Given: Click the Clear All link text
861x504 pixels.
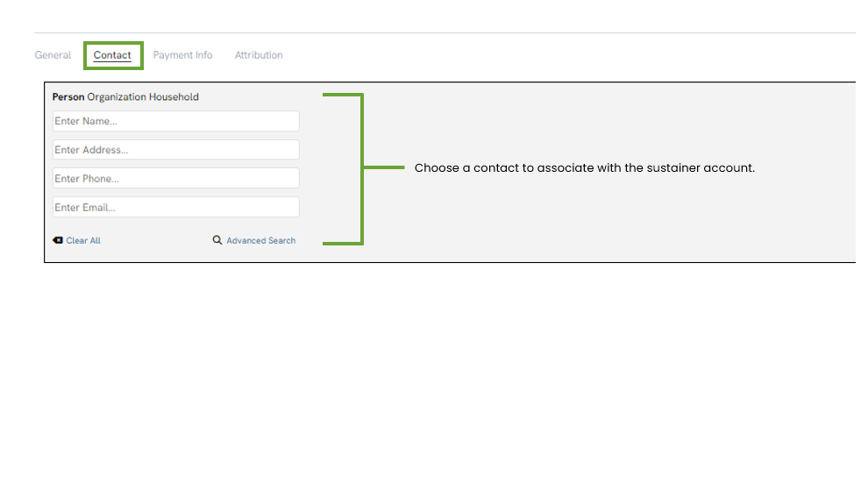Looking at the screenshot, I should 83,240.
